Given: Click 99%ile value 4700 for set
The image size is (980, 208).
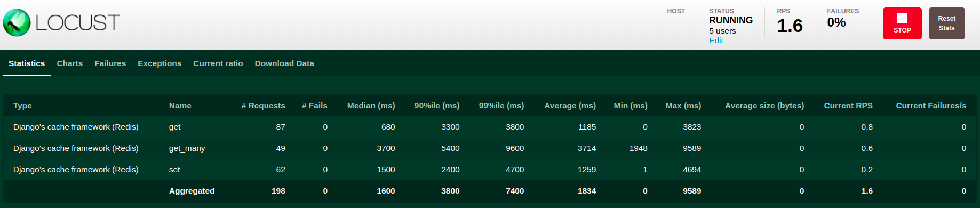Looking at the screenshot, I should pos(515,170).
